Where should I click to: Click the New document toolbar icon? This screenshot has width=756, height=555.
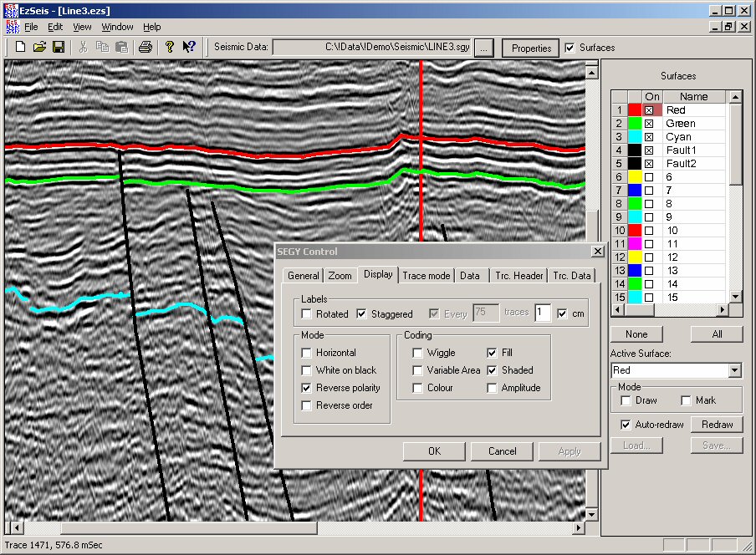21,48
